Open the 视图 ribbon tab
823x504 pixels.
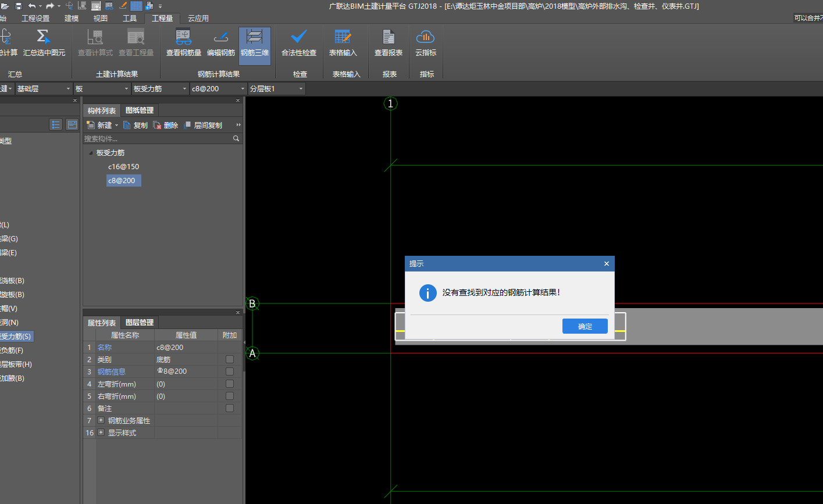pos(101,18)
